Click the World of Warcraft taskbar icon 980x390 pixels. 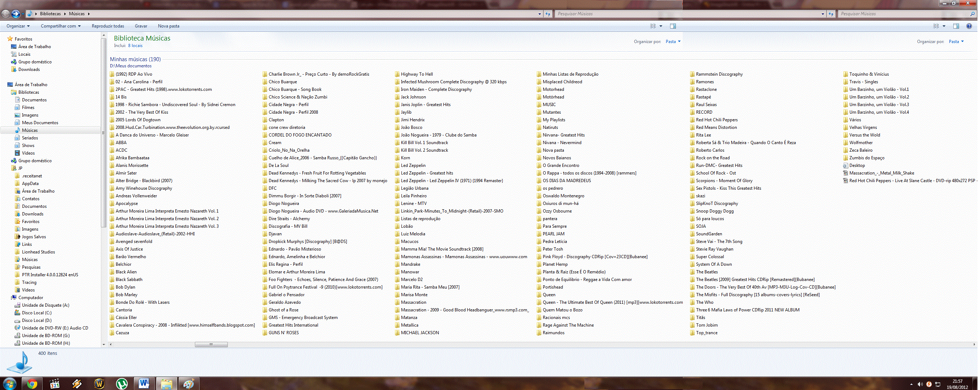(x=99, y=383)
